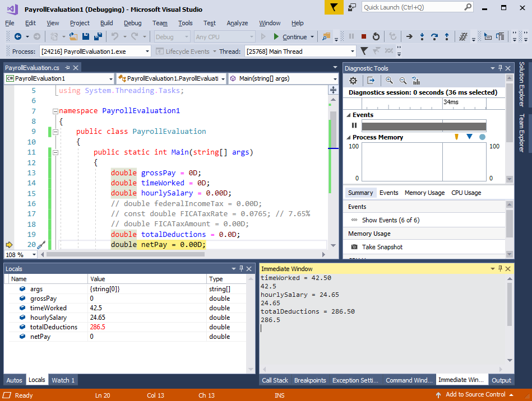Viewport: 532px width, 401px height.
Task: Click the code editor horizontal scrollbar thumb
Action: click(125, 254)
